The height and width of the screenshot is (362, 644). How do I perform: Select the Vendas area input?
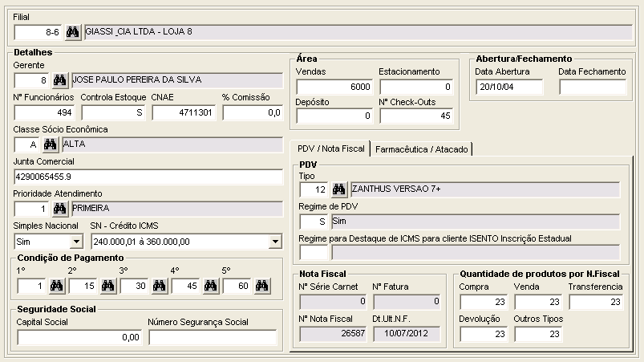(334, 87)
